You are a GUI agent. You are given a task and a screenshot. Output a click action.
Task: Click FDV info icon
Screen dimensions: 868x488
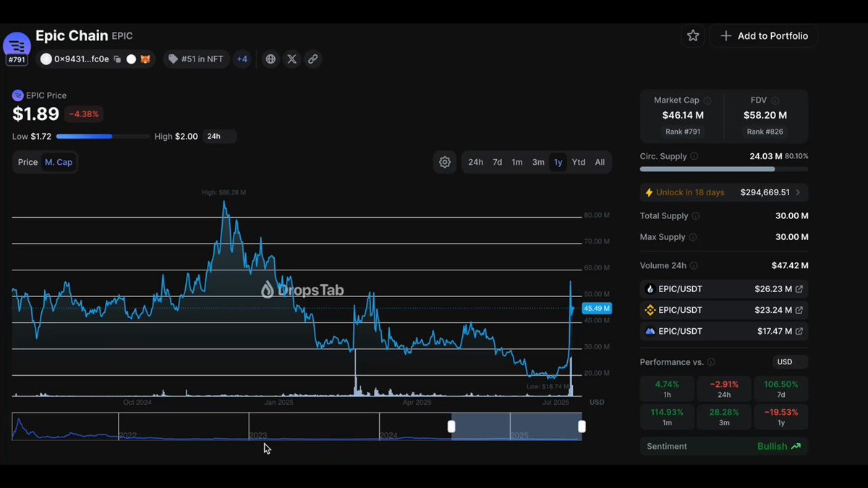775,100
